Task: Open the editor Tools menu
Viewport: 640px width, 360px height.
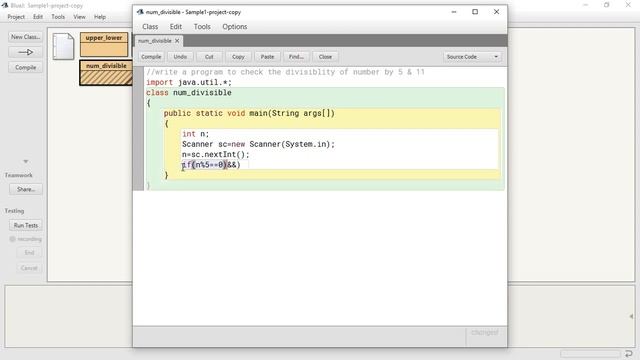Action: click(x=202, y=27)
